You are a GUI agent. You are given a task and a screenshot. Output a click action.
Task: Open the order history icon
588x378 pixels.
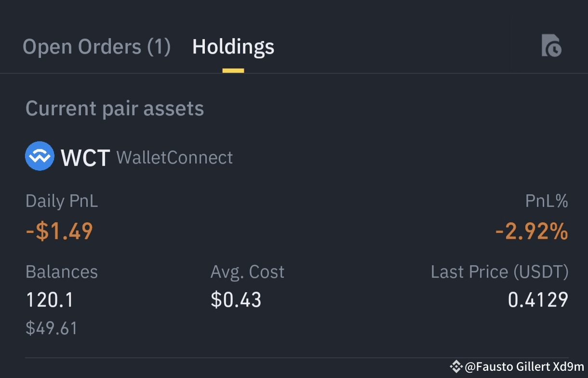click(x=551, y=46)
